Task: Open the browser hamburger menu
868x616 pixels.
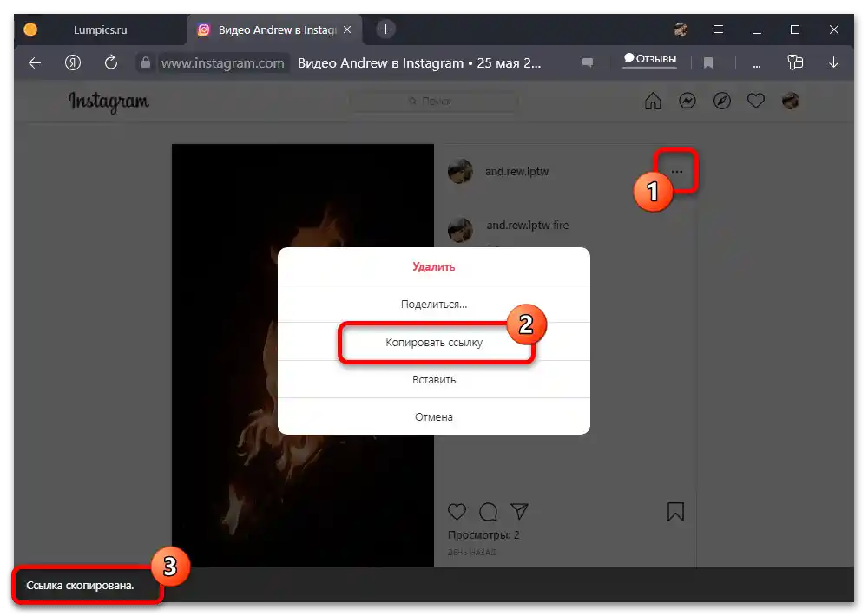Action: [718, 29]
